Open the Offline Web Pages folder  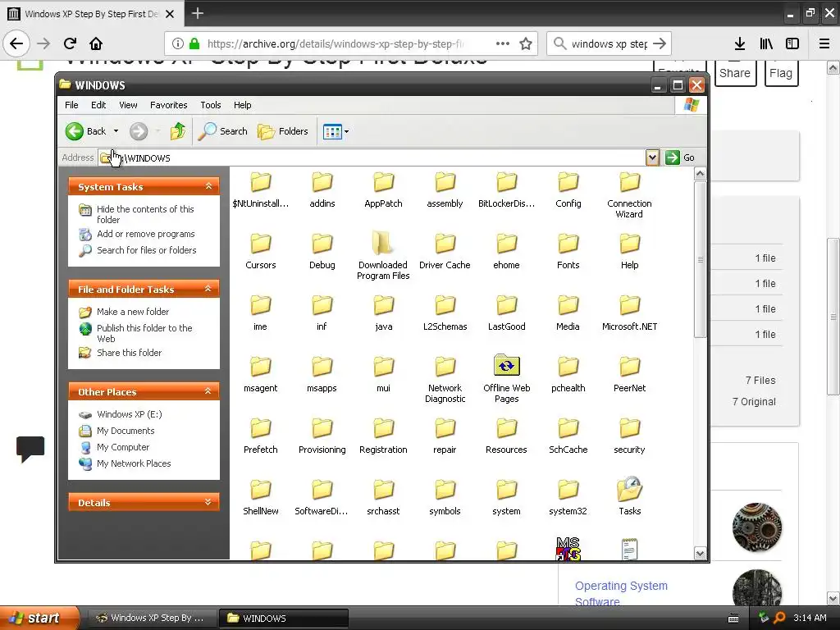(x=506, y=378)
